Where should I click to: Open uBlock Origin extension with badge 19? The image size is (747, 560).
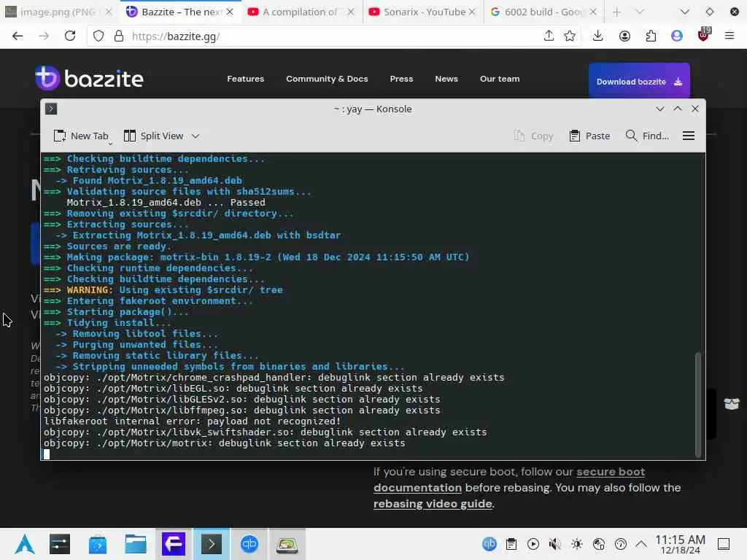[x=704, y=35]
